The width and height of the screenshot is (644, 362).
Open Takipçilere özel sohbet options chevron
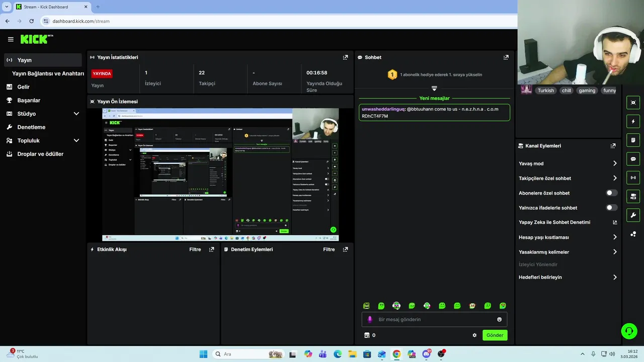(615, 178)
